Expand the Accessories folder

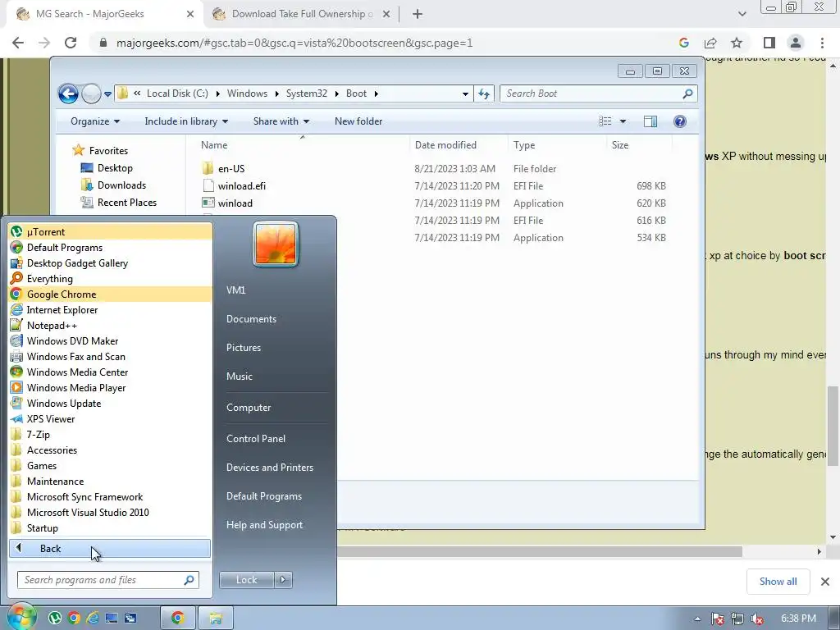(111, 450)
